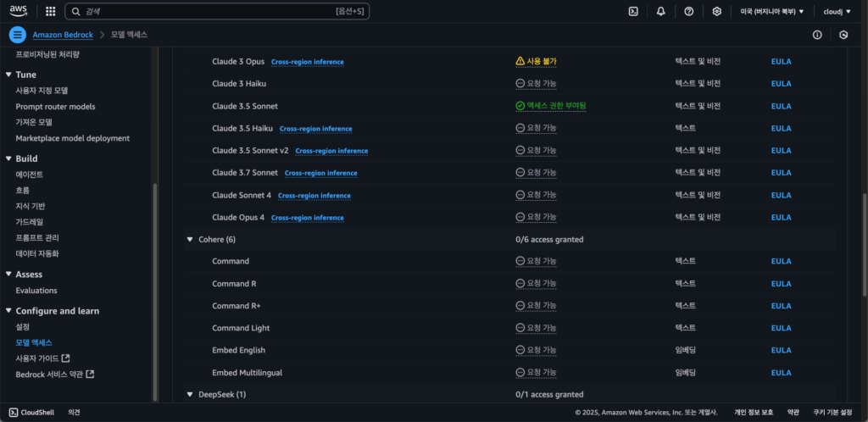Open the cloudj account menu
868x422 pixels.
(837, 11)
